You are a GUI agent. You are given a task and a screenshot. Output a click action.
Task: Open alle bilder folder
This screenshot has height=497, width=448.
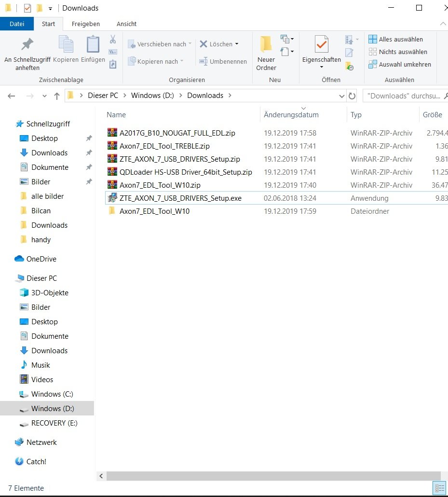tap(47, 196)
